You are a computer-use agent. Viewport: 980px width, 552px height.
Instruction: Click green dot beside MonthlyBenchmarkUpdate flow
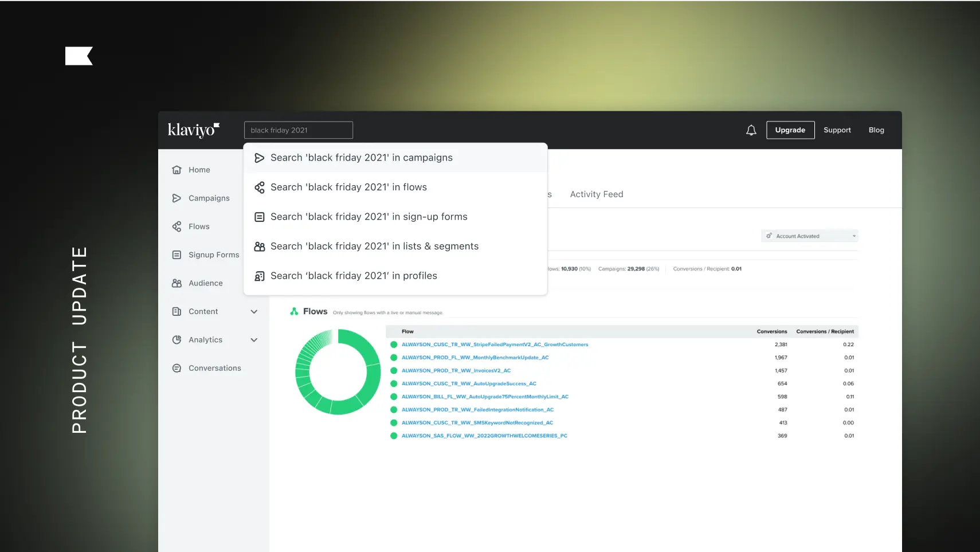tap(394, 358)
